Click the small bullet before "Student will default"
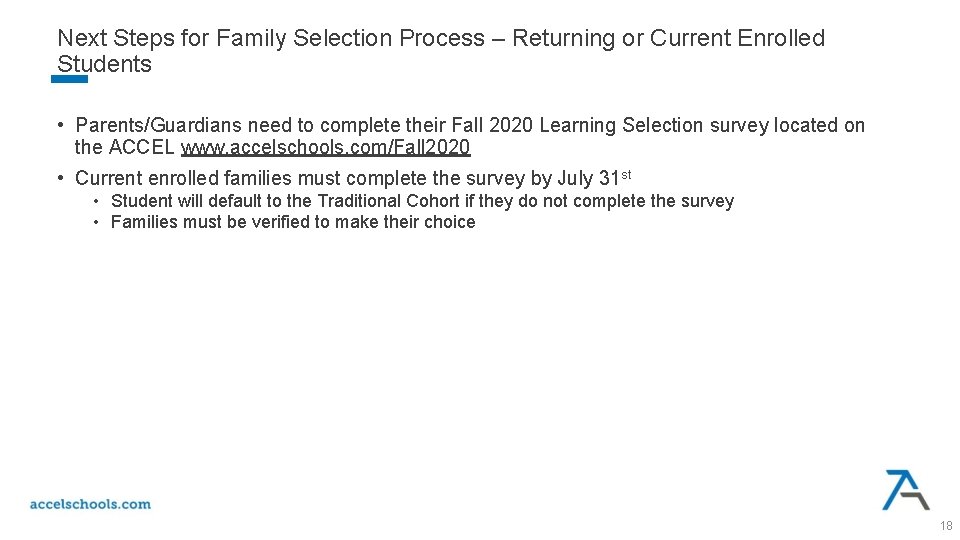 pyautogui.click(x=97, y=201)
